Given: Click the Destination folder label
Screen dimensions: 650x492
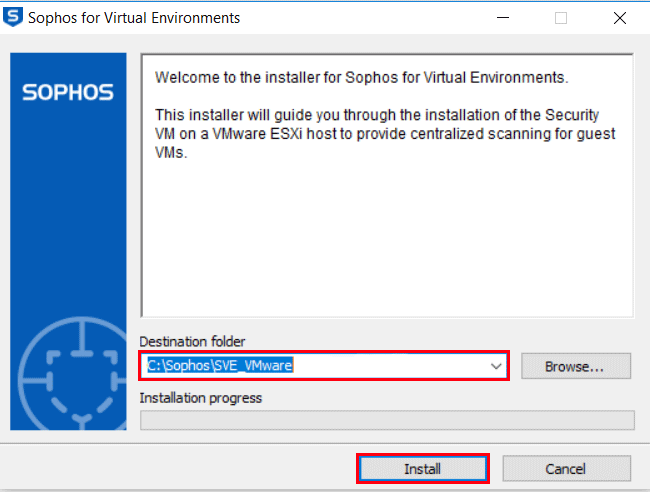Looking at the screenshot, I should (192, 342).
